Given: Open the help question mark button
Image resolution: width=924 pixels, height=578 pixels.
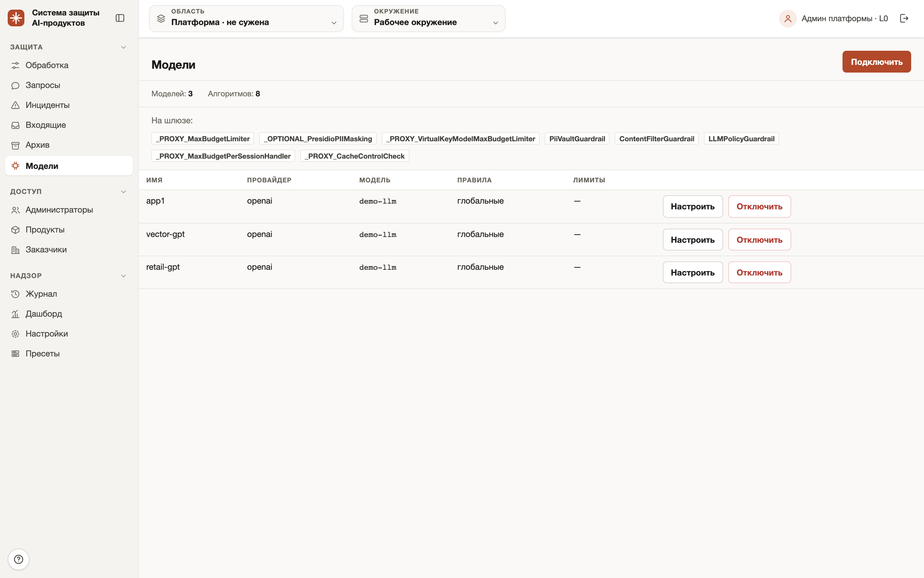Looking at the screenshot, I should (18, 559).
